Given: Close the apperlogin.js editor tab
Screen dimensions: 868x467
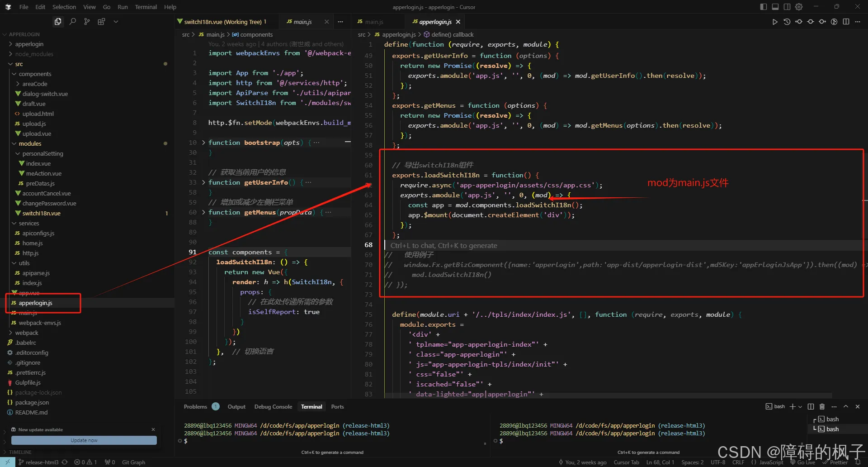Looking at the screenshot, I should 458,22.
